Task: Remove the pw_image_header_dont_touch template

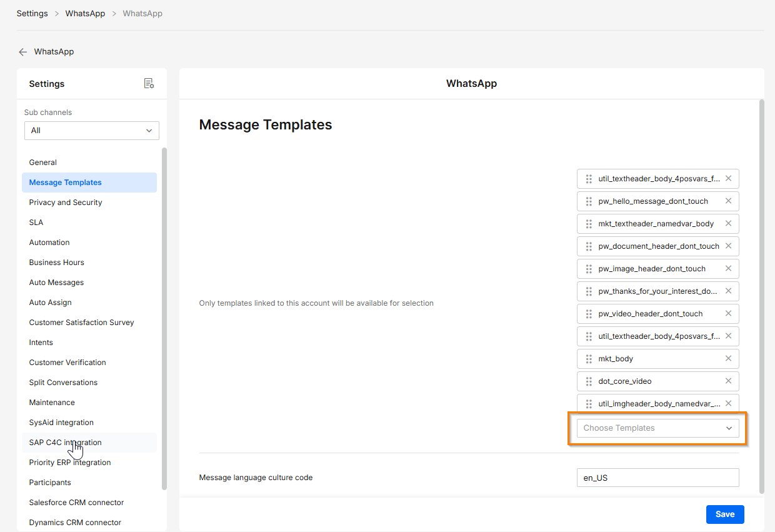Action: click(728, 269)
